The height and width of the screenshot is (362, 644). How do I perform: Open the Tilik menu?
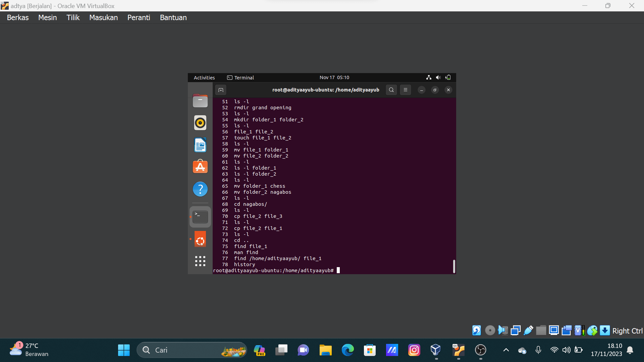click(73, 17)
